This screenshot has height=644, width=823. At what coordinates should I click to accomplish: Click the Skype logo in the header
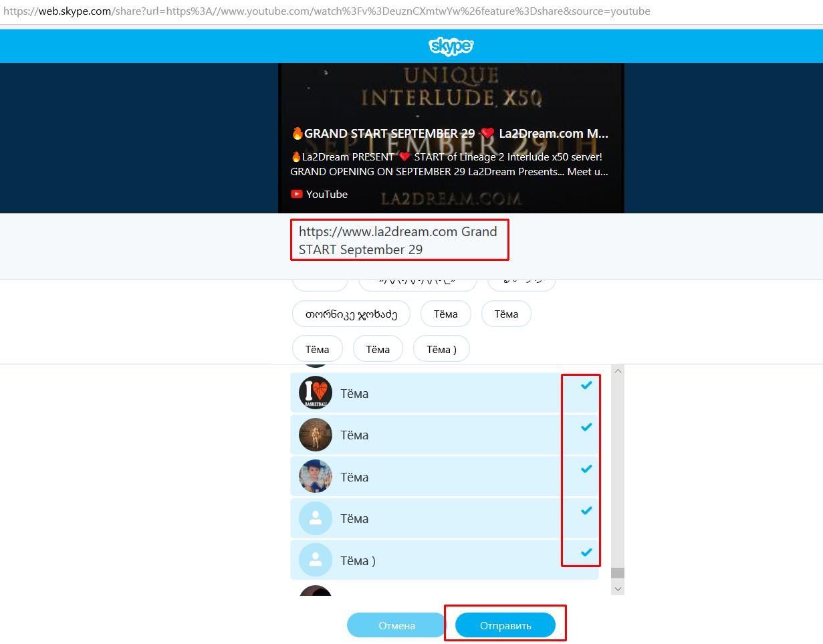(x=451, y=46)
